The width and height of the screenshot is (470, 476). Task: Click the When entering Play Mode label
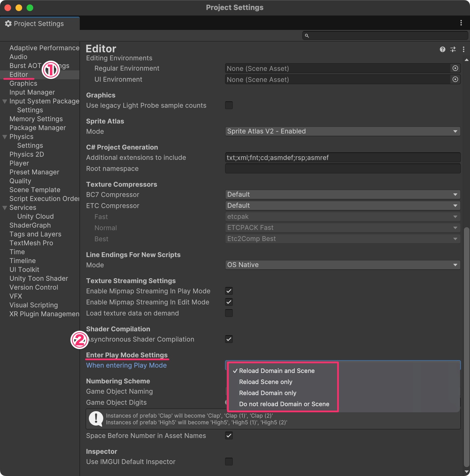pyautogui.click(x=126, y=365)
